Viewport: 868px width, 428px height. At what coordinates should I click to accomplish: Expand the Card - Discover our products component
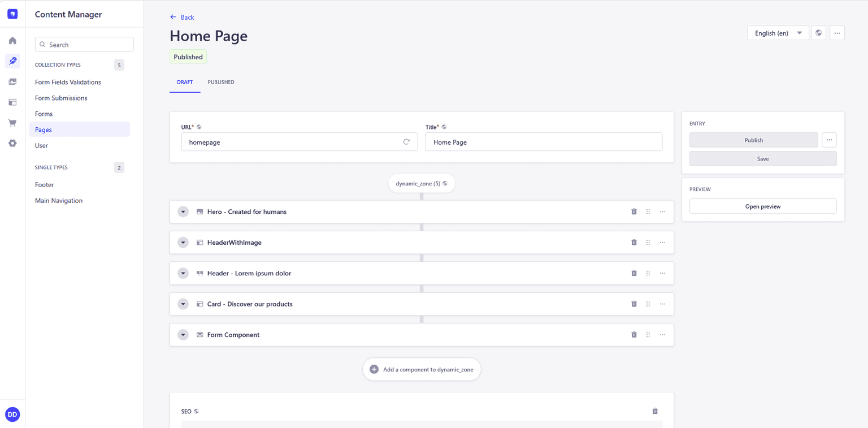(x=183, y=304)
